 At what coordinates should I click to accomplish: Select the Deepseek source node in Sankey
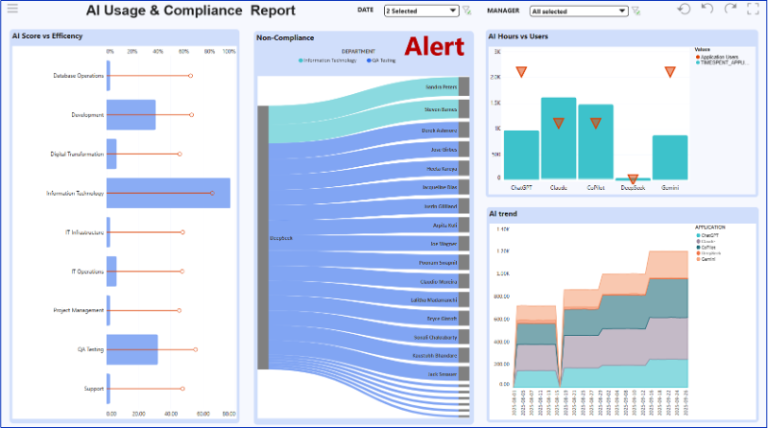262,238
